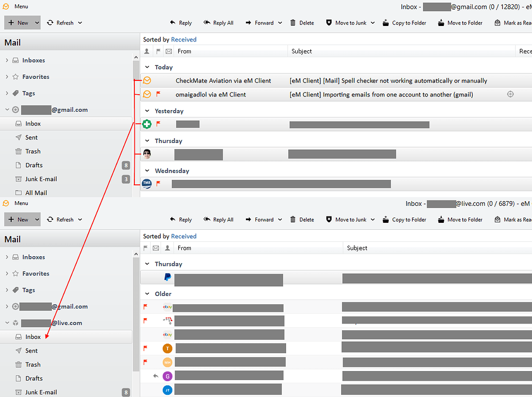Viewport: 532px width, 397px height.
Task: Collapse the Today message group
Action: tap(147, 67)
